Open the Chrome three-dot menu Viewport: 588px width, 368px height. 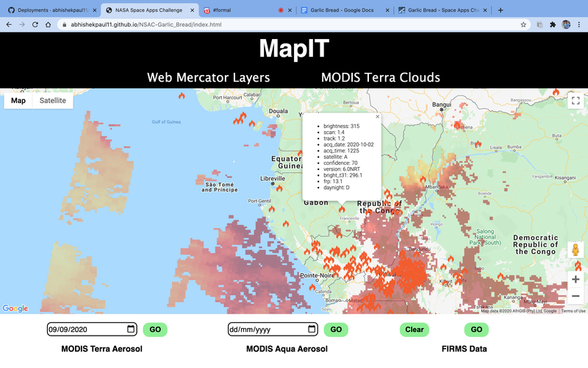[579, 25]
